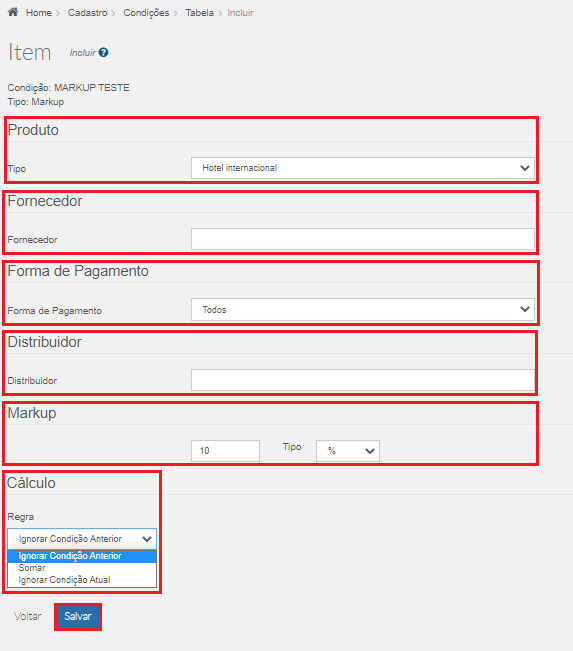The height and width of the screenshot is (651, 573).
Task: Click the Salvar button
Action: tap(78, 617)
